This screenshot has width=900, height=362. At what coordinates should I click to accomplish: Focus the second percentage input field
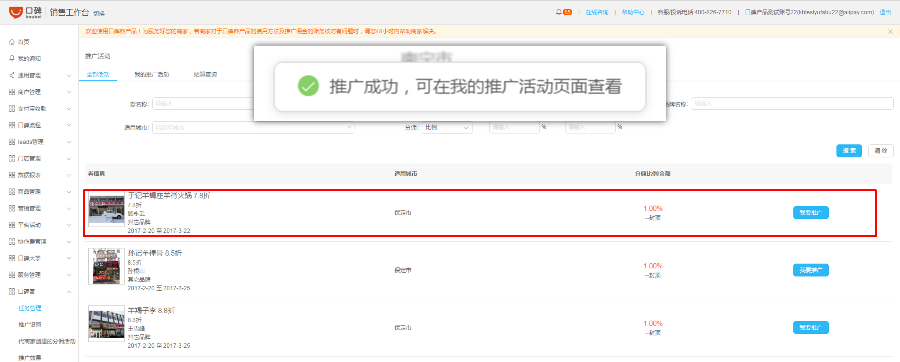click(590, 127)
